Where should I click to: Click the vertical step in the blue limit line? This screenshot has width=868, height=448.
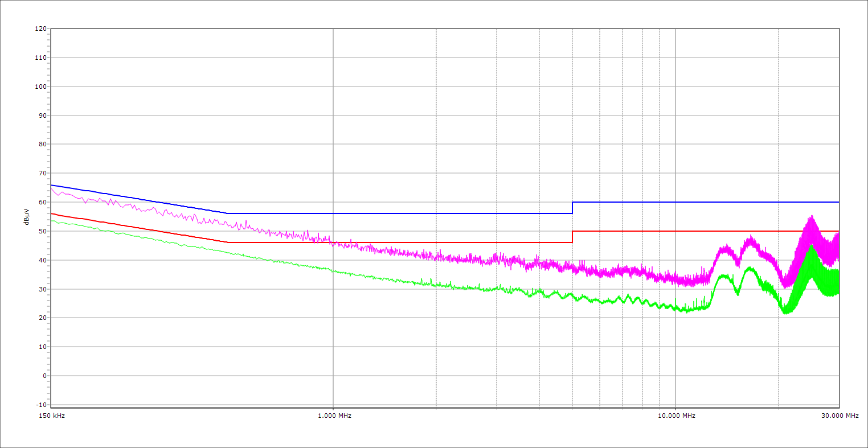(572, 208)
